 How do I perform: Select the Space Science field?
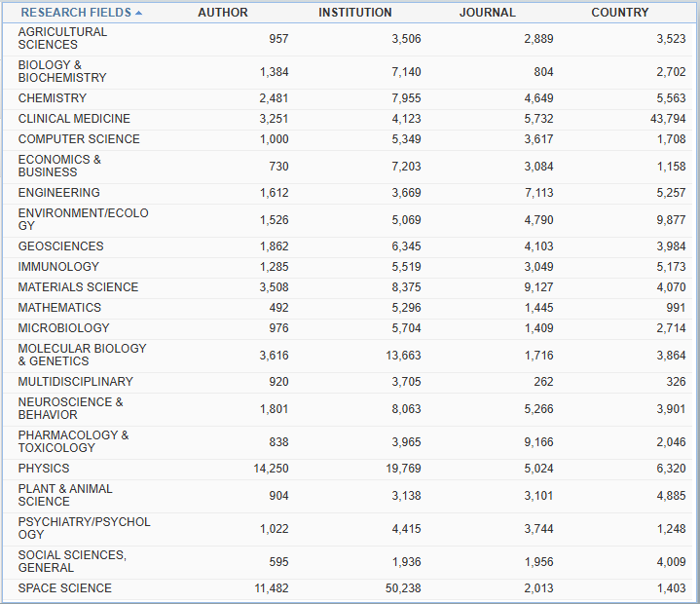tap(64, 588)
